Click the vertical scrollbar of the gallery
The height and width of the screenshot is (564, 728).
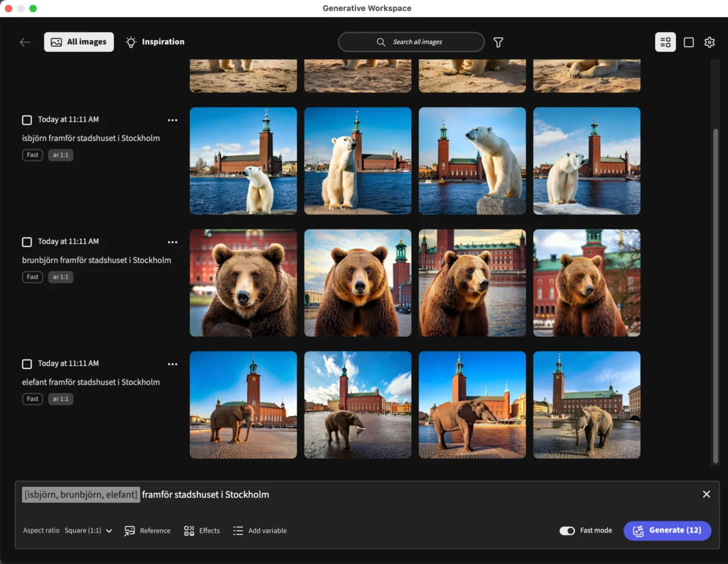715,297
